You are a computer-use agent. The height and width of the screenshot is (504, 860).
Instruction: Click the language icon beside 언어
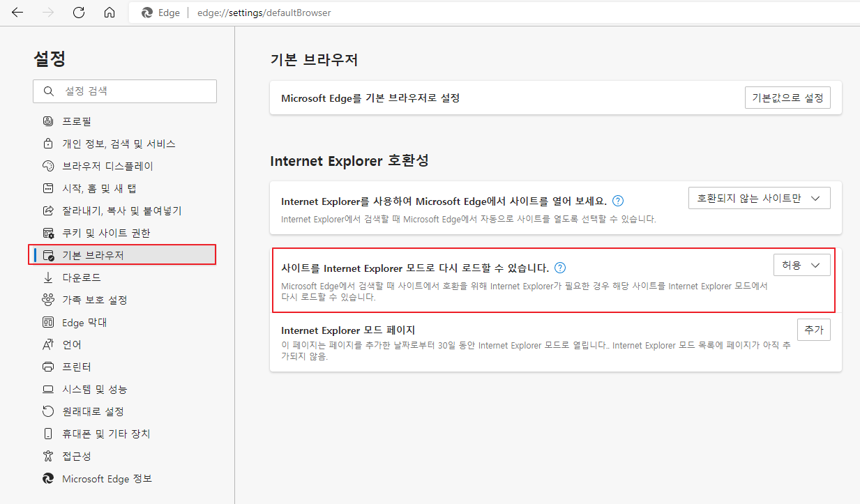tap(48, 344)
